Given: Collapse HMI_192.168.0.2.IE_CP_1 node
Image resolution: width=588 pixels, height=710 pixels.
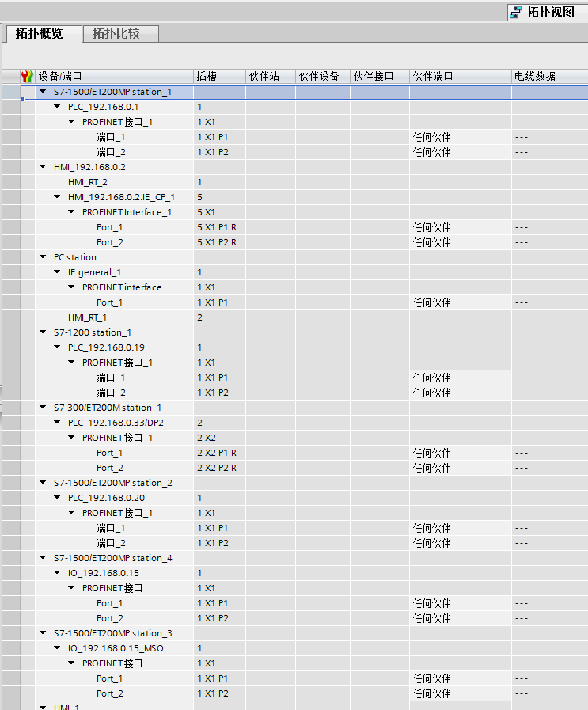Looking at the screenshot, I should [57, 196].
